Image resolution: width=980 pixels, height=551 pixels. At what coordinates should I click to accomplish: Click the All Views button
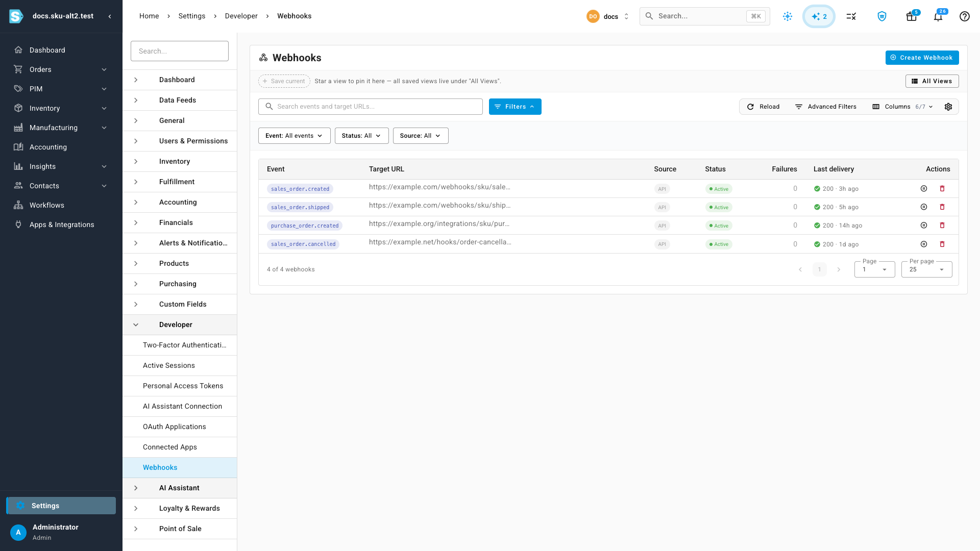pos(932,81)
